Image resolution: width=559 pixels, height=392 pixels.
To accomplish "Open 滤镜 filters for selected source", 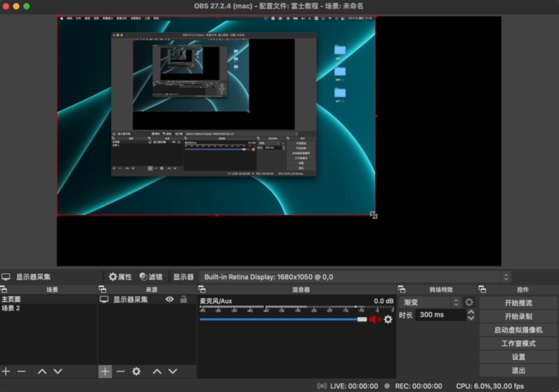I will coord(151,277).
